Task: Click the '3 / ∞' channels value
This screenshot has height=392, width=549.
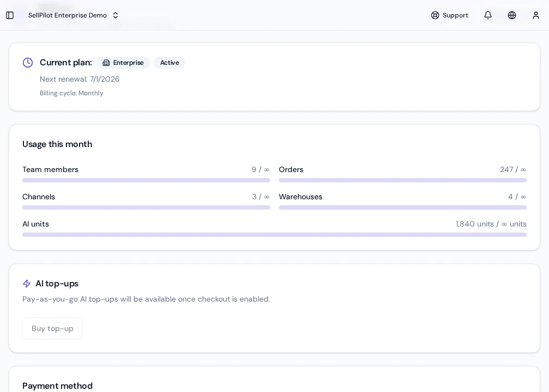Action: [261, 197]
